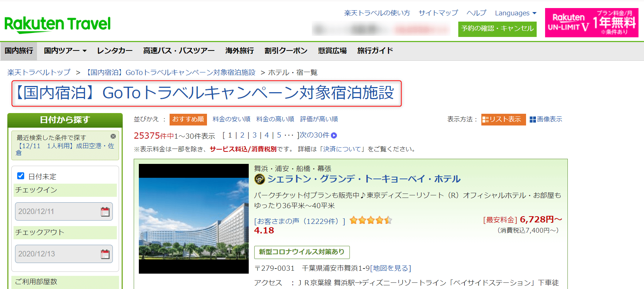The width and height of the screenshot is (644, 289).
Task: Click the rating value 4.18
Action: 264,230
